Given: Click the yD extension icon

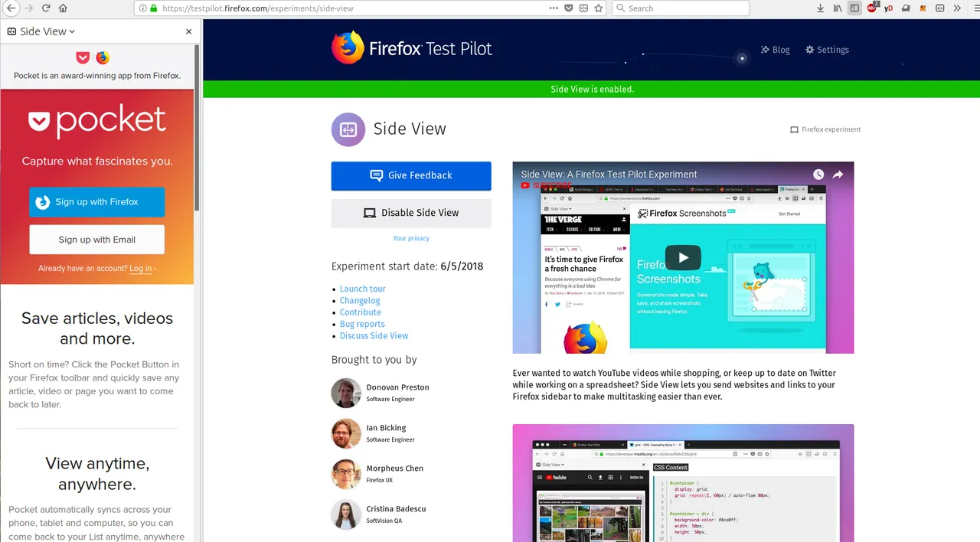Looking at the screenshot, I should [889, 8].
